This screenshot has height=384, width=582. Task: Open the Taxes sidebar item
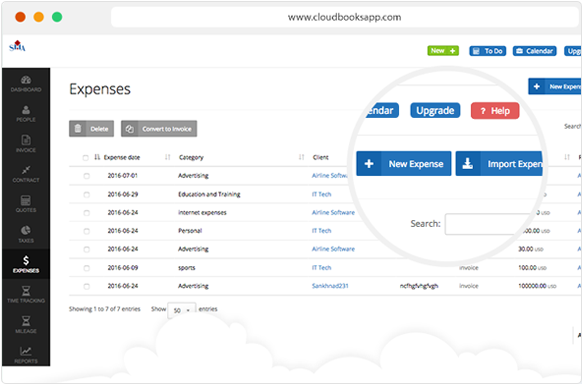point(26,234)
